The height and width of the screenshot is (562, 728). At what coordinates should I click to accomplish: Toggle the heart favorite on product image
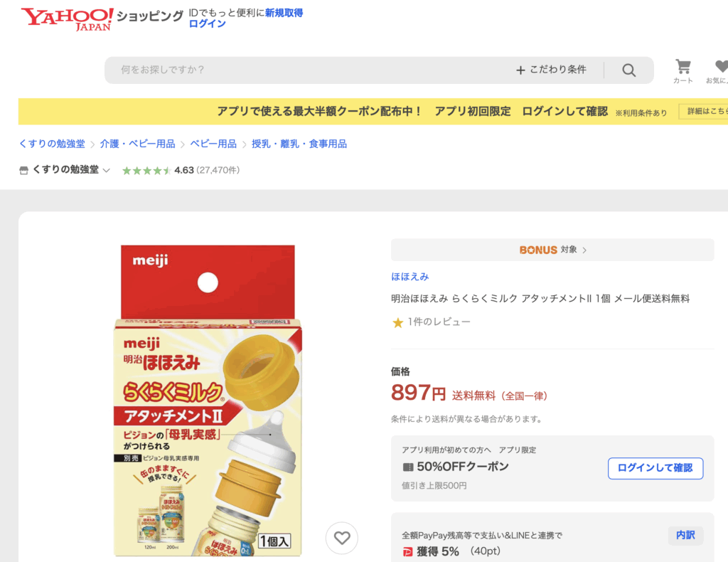pyautogui.click(x=342, y=538)
